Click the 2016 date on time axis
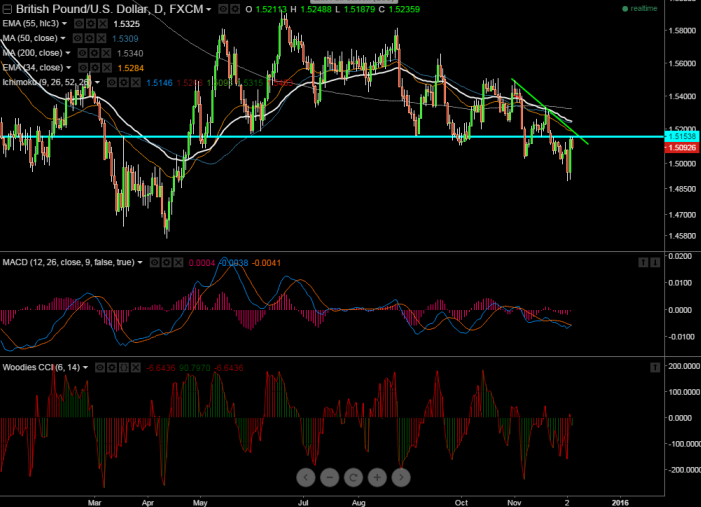 coord(620,503)
